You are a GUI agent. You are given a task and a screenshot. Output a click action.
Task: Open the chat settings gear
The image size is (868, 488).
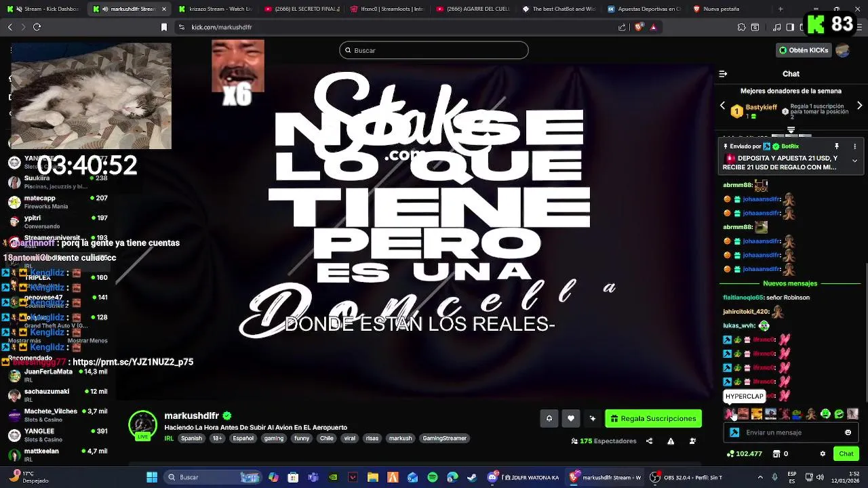tap(823, 454)
